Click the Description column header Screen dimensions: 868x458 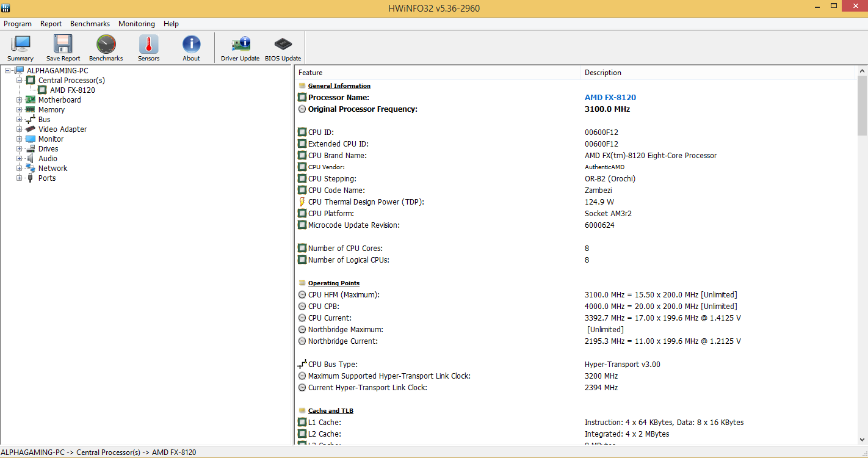718,73
